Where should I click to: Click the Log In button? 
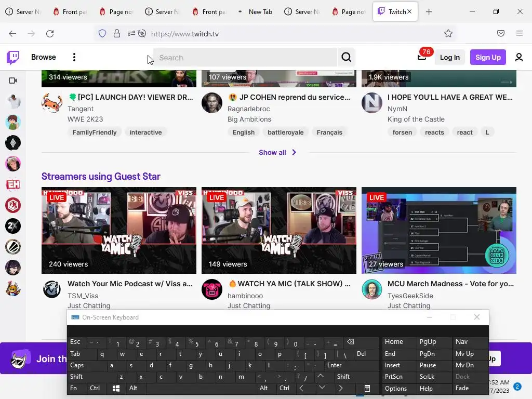(x=450, y=57)
